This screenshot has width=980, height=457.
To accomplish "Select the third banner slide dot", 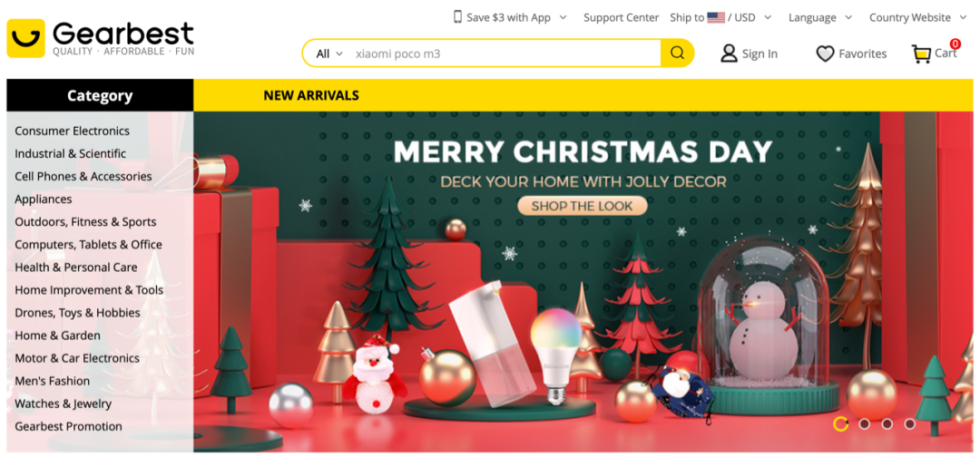I will pyautogui.click(x=887, y=424).
